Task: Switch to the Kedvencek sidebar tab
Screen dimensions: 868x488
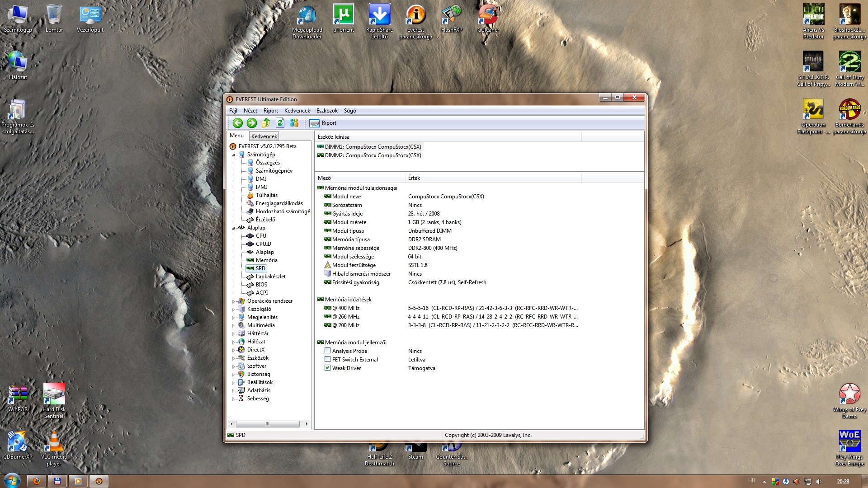Action: coord(264,136)
